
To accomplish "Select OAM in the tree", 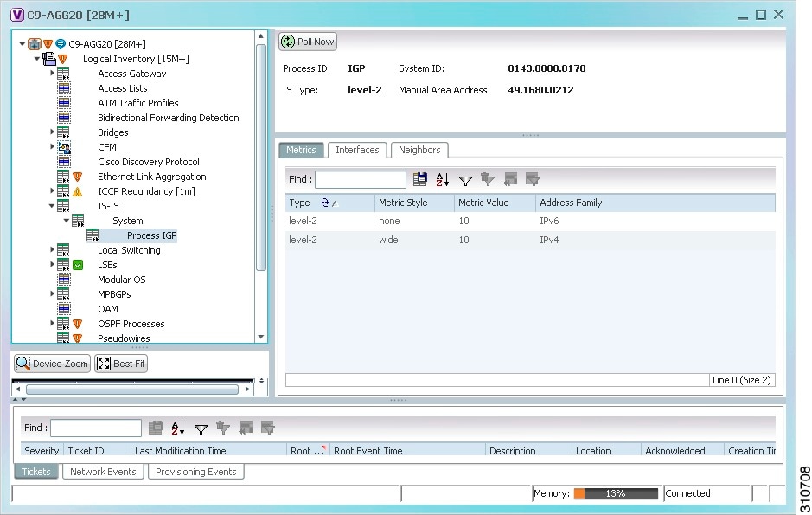I will click(x=108, y=309).
